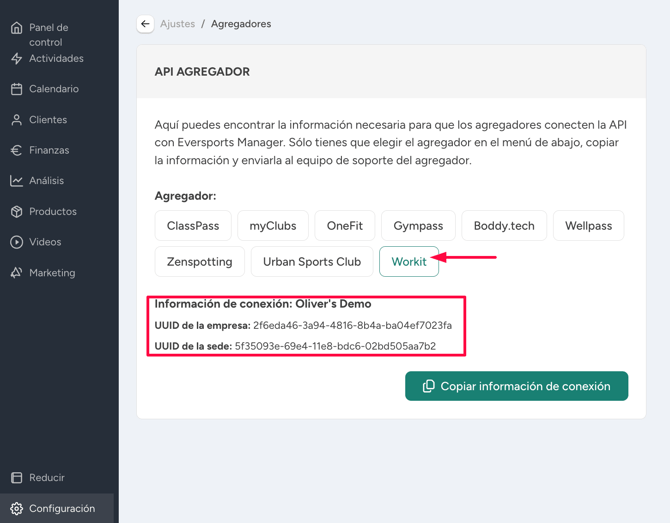This screenshot has width=670, height=523.
Task: Click the Productos box icon
Action: (x=16, y=212)
